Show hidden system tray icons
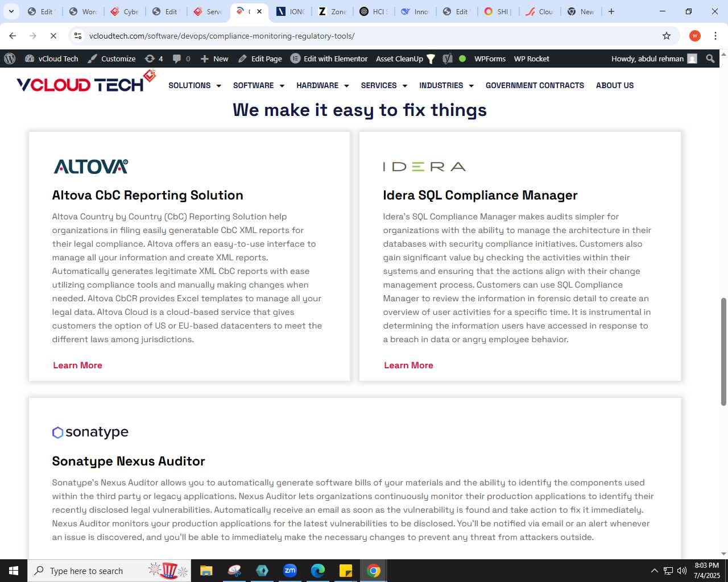Screen dimensions: 728x582 [x=654, y=571]
